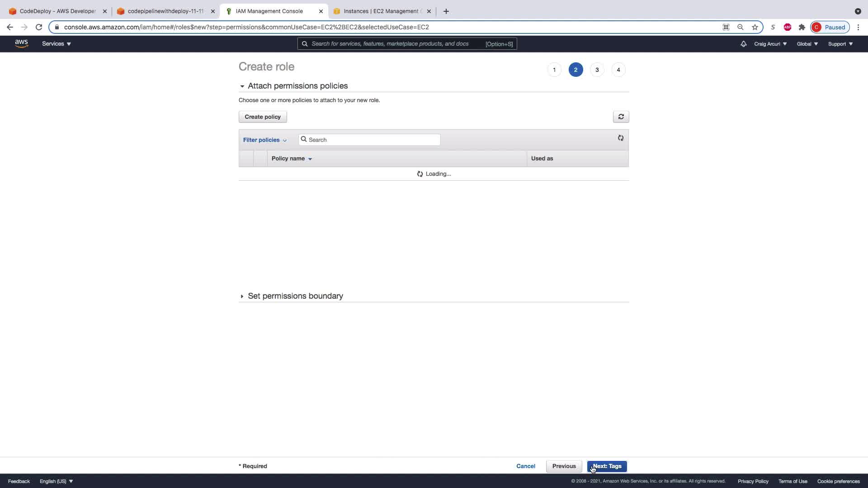Click the browser zoom magnifier icon
868x488 pixels.
740,27
